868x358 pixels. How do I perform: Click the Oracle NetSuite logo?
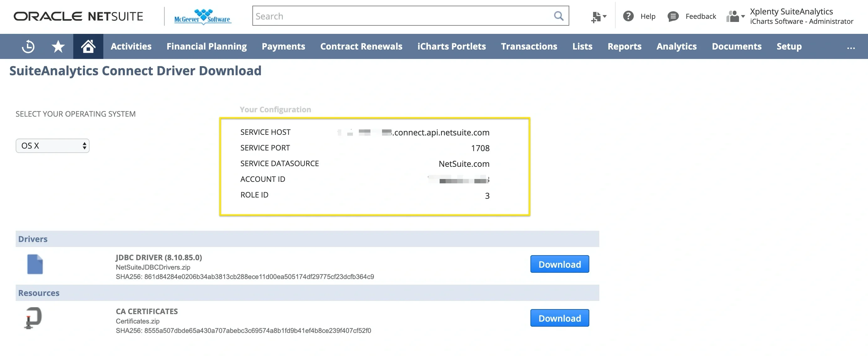tap(78, 16)
